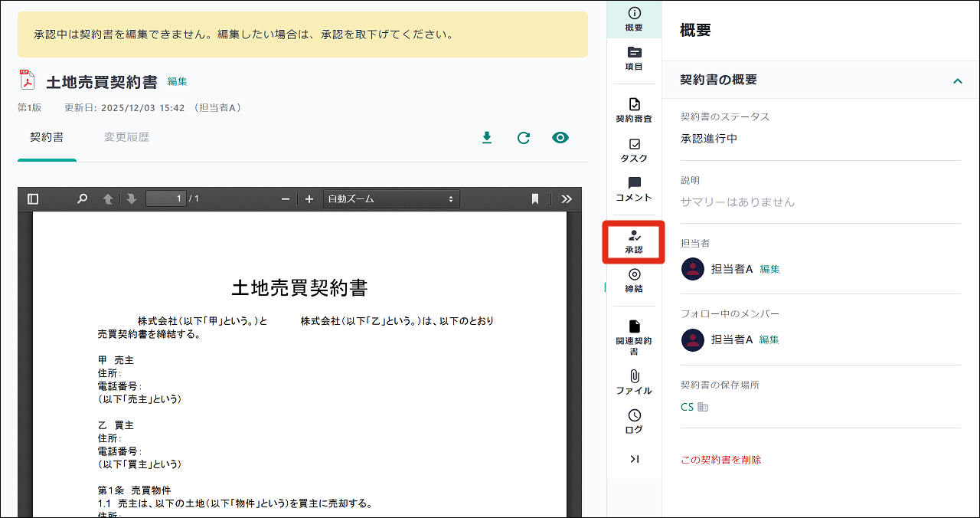Open the タスク task panel

coord(634,150)
